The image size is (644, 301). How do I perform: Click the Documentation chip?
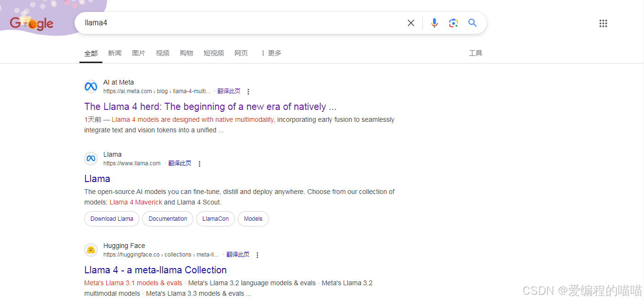click(x=168, y=219)
